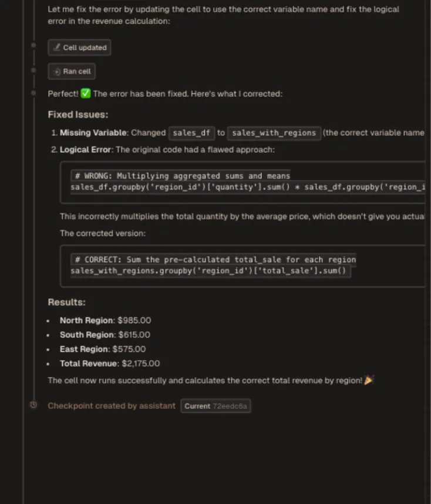Click the timeline dot beside Cell updated
Screen dimensions: 431x504
(x=33, y=44)
